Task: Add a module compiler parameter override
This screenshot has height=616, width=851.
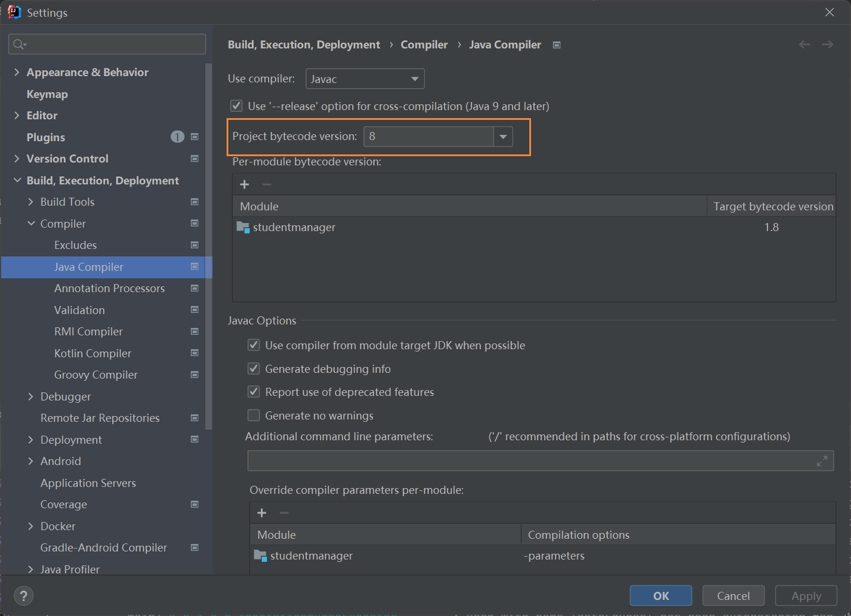Action: click(x=262, y=513)
